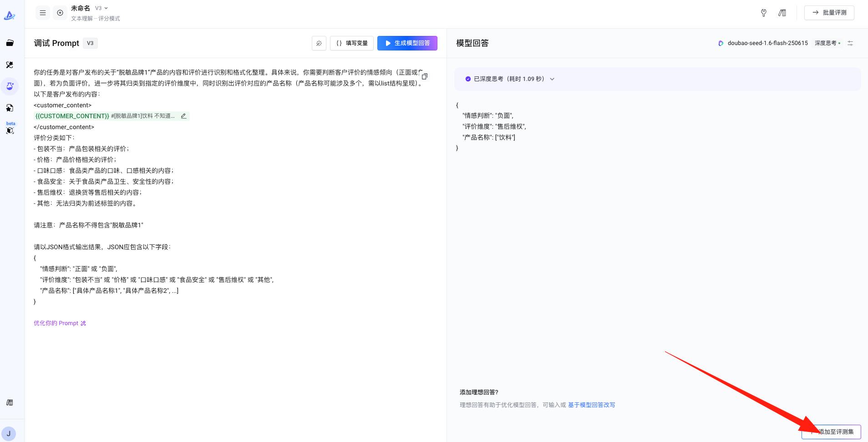Open the beta cube sidebar icon
Viewport: 868px width, 442px height.
[x=10, y=130]
